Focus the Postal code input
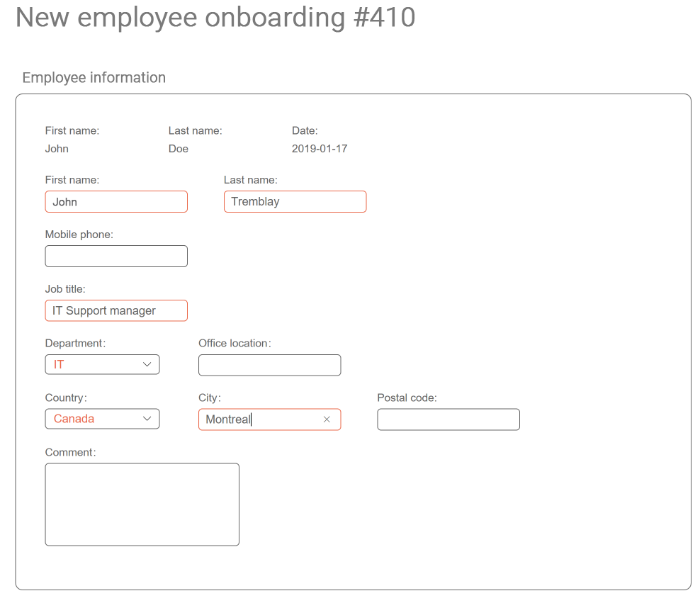This screenshot has height=603, width=700. [x=448, y=419]
